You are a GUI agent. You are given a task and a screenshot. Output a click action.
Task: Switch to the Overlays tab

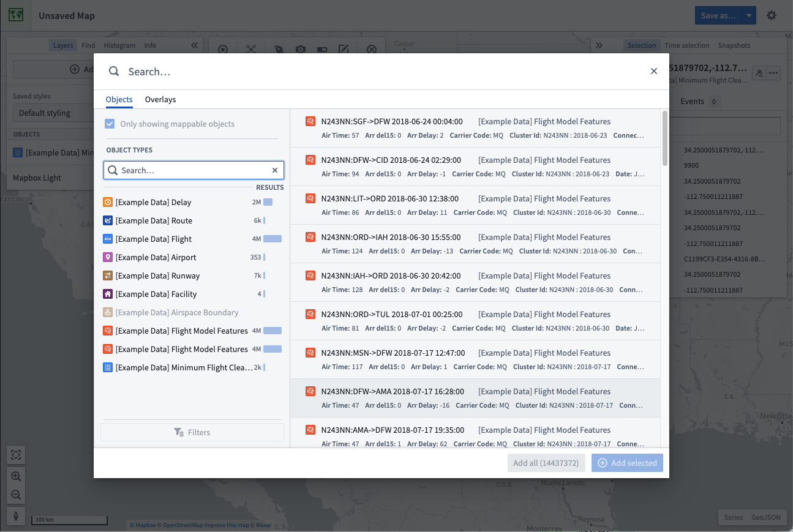pyautogui.click(x=160, y=99)
